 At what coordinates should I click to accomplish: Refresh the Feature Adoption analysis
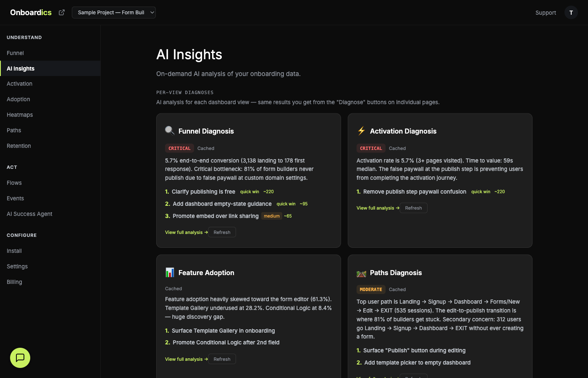[222, 359]
